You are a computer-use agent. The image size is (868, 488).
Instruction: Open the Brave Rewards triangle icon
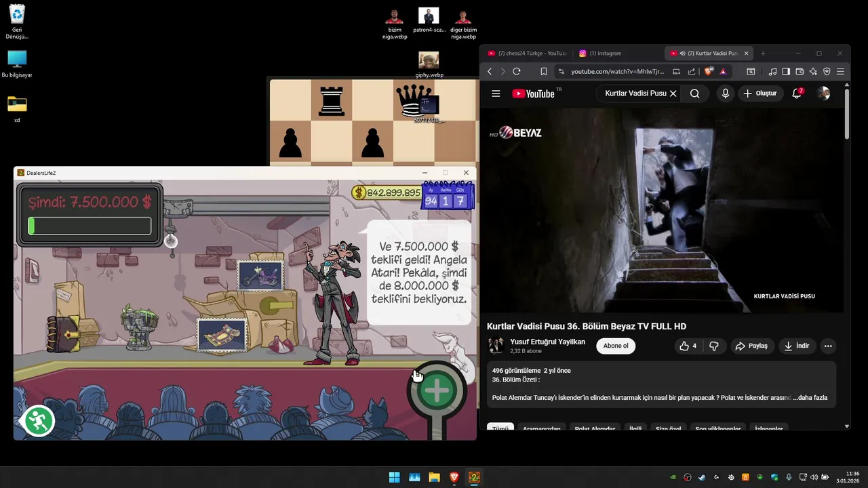tap(723, 71)
